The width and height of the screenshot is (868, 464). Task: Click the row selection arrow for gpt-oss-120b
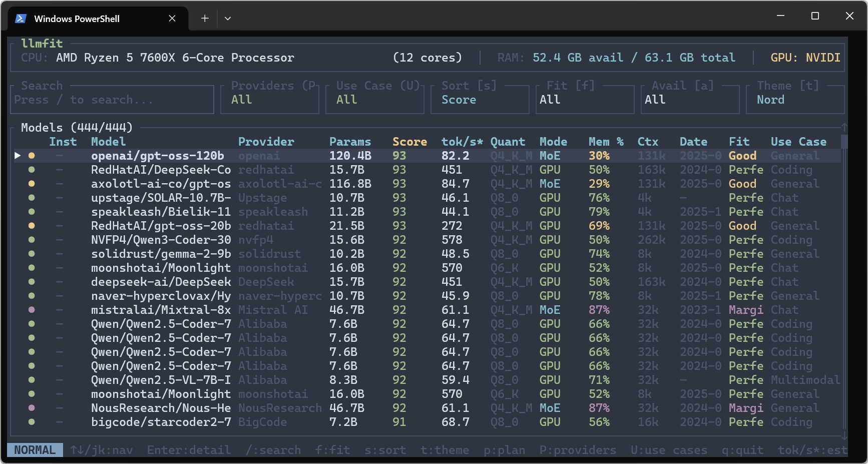18,156
